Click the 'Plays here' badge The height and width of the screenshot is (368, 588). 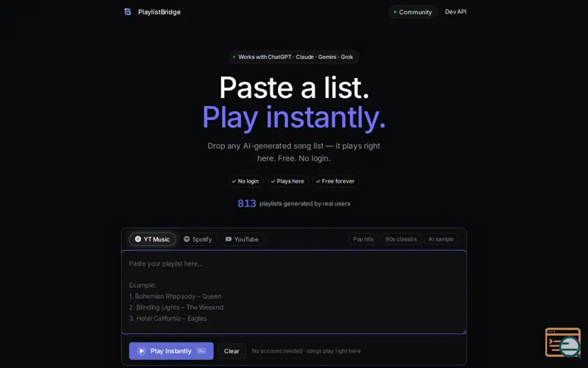[x=287, y=181]
